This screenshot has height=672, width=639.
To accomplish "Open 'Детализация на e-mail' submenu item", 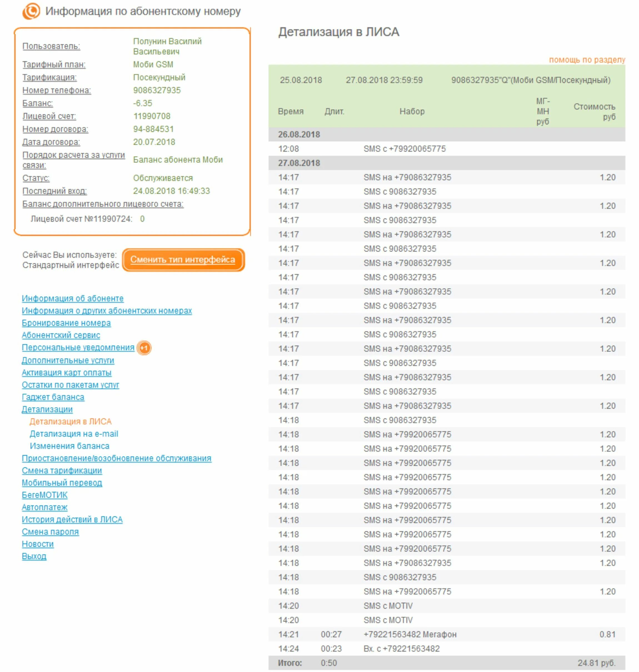I will 74,434.
